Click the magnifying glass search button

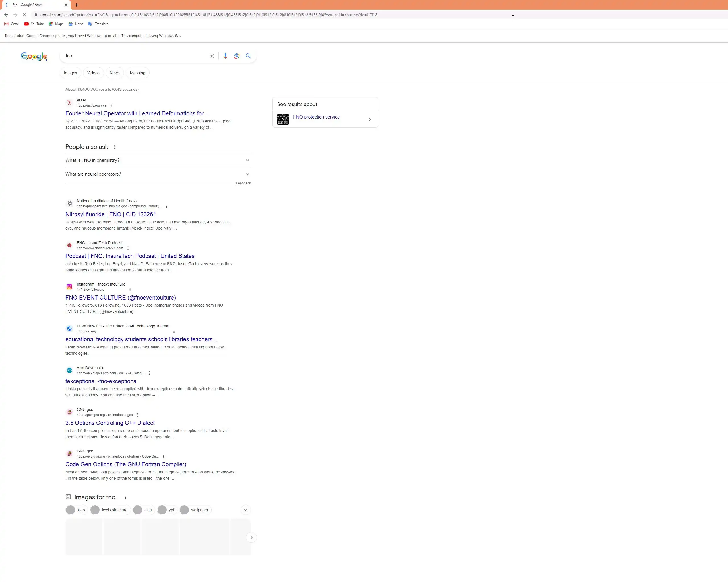(248, 56)
